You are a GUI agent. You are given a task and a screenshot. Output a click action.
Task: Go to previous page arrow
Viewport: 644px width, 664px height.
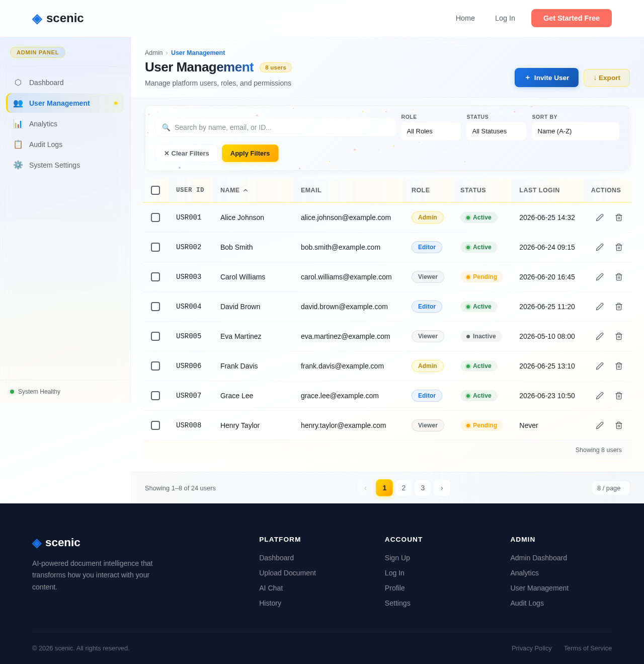pos(365,488)
